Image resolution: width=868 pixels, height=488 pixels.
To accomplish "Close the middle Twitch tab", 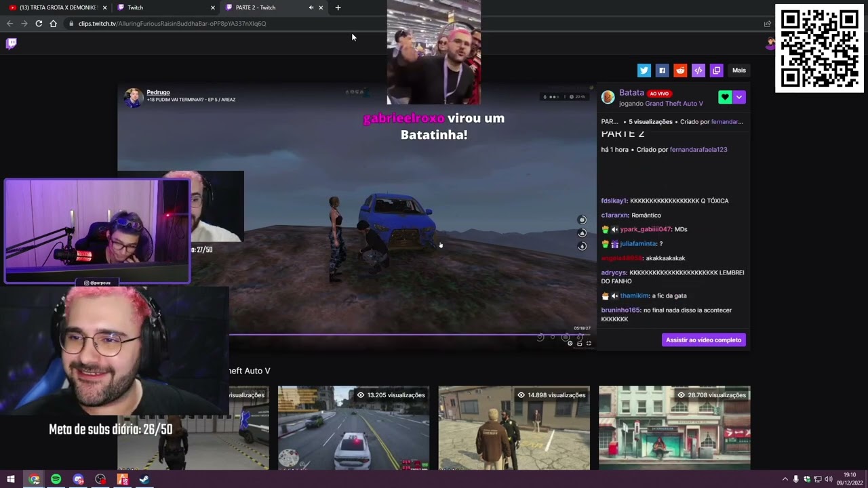I will 213,7.
